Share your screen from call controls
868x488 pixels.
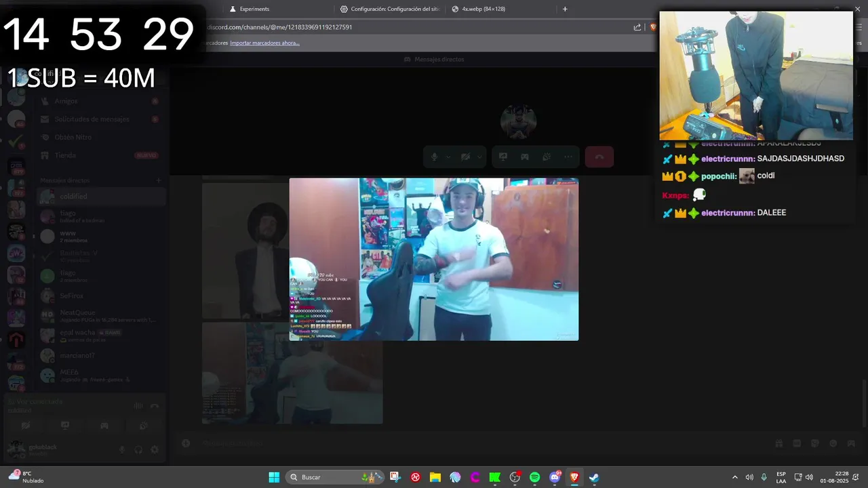(x=503, y=157)
